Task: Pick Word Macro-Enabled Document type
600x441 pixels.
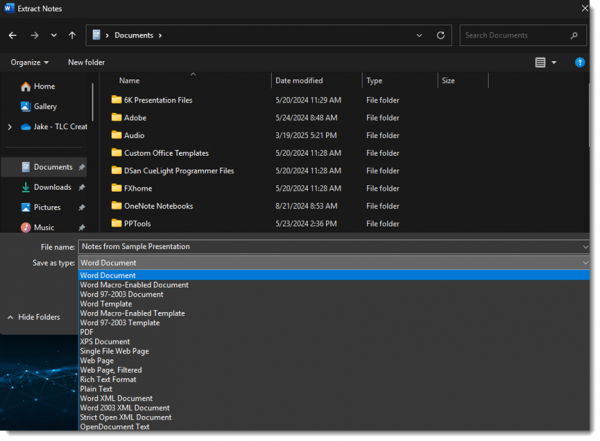Action: coord(134,285)
